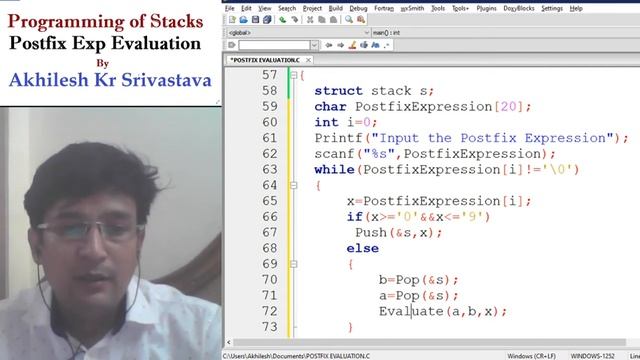Viewport: 640px width, 360px height.
Task: Click the Paste toolbar icon
Action: [x=333, y=20]
